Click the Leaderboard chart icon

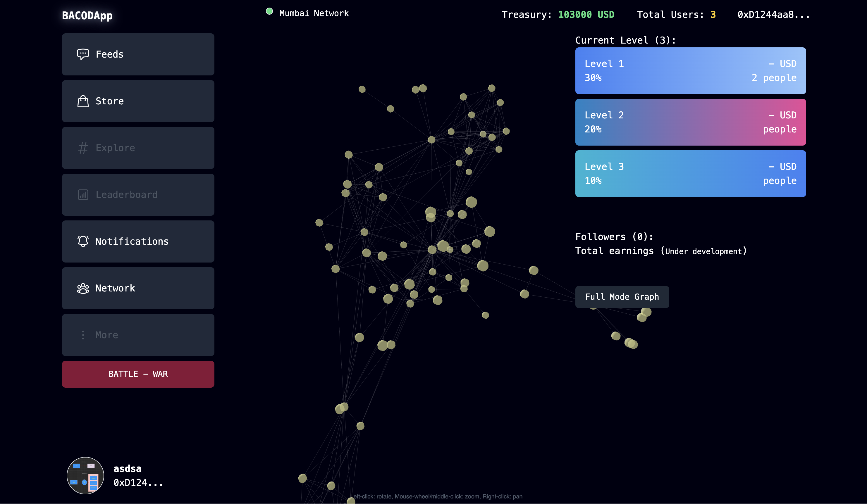(x=83, y=195)
